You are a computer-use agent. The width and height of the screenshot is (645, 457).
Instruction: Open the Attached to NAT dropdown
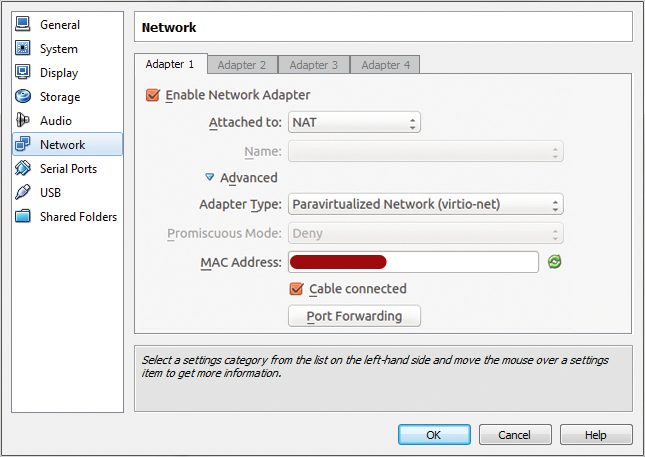pyautogui.click(x=354, y=122)
